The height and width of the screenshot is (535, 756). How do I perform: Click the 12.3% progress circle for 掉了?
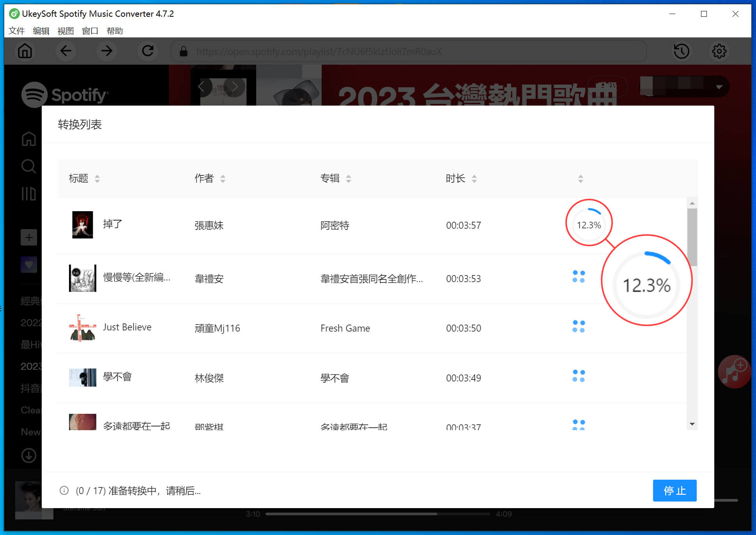coord(589,225)
